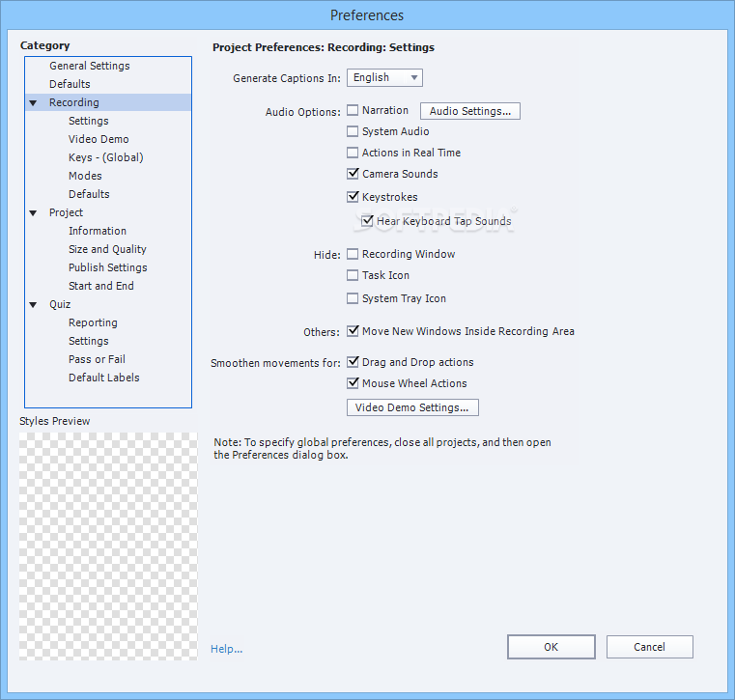Open Audio Settings dialog
This screenshot has width=735, height=700.
(470, 111)
